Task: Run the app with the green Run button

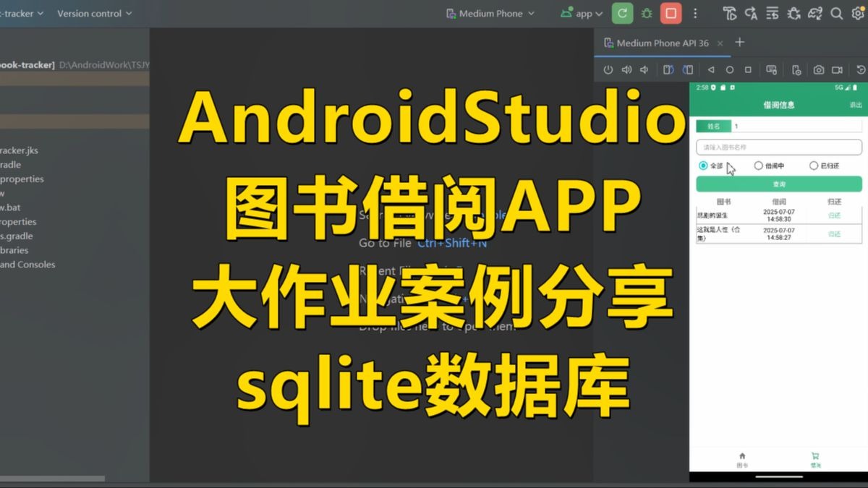Action: pyautogui.click(x=622, y=12)
